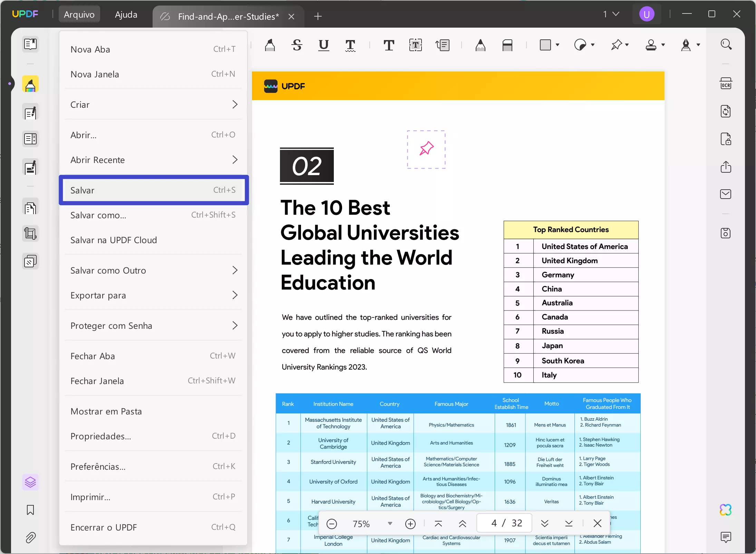The width and height of the screenshot is (756, 554).
Task: Click the OCR icon in right sidebar
Action: click(726, 84)
